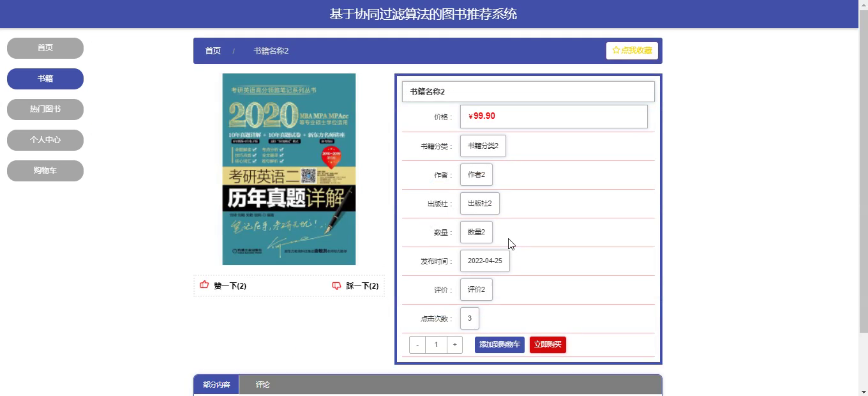Switch to the 部分内容 tab
Viewport: 868px width, 396px height.
point(216,385)
